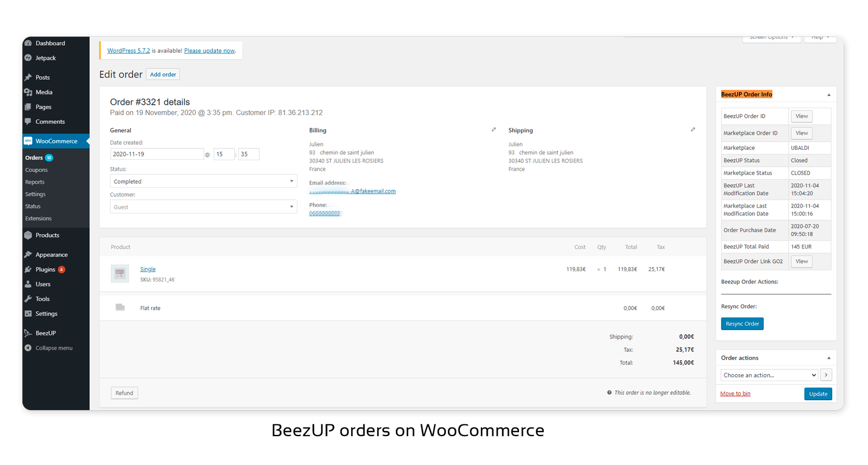Click the WordPress 5.7.2 link
The image size is (868, 465).
pos(128,50)
